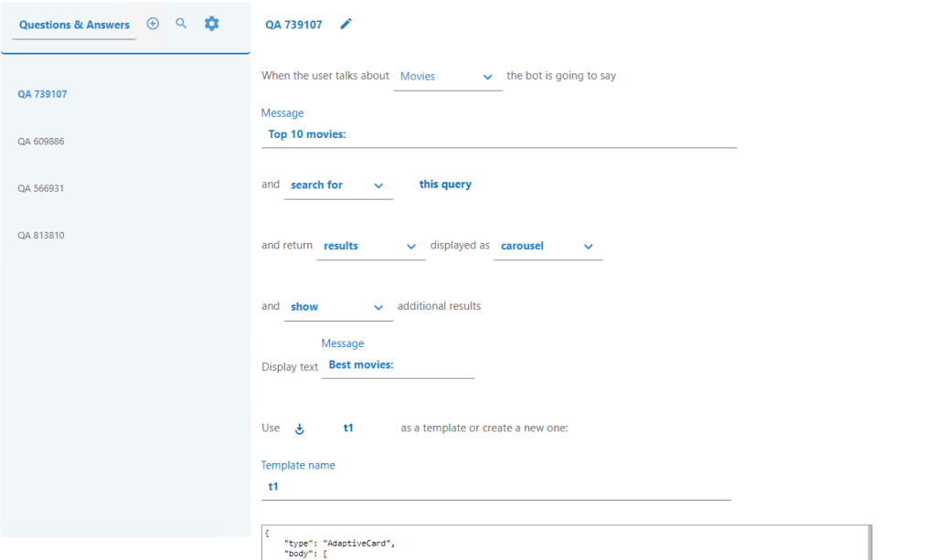Click the download arrow icon beside t1
Image resolution: width=926 pixels, height=560 pixels.
[299, 428]
